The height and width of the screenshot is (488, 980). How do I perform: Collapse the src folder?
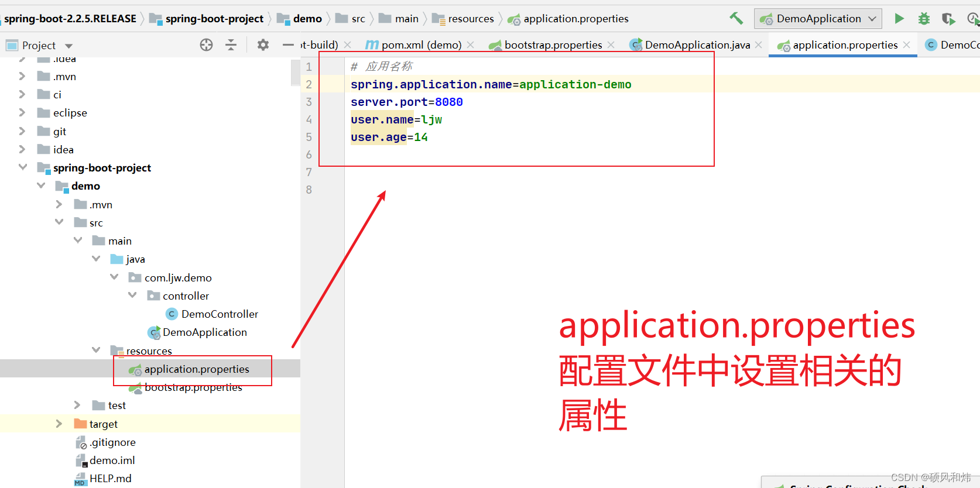59,222
